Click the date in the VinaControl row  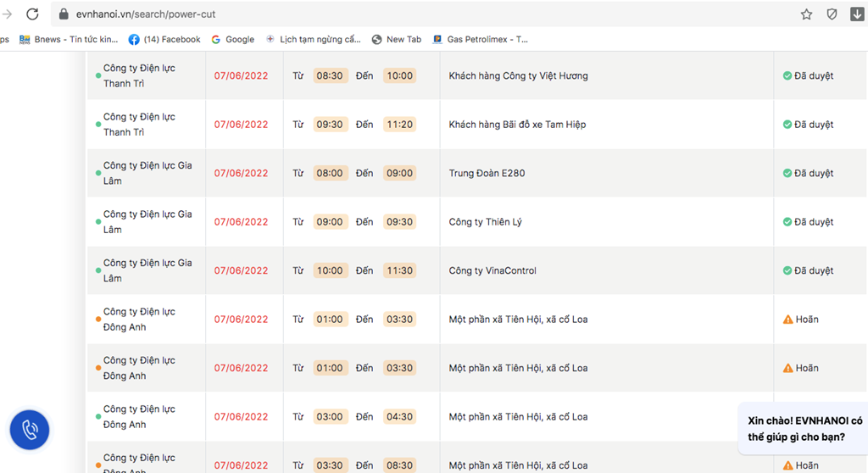point(241,271)
